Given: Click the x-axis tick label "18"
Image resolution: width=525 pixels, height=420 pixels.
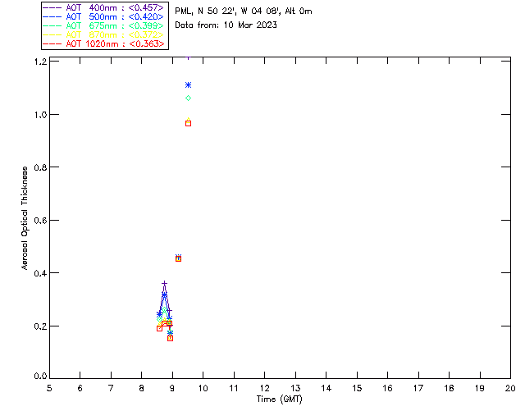Looking at the screenshot, I should pyautogui.click(x=449, y=388).
